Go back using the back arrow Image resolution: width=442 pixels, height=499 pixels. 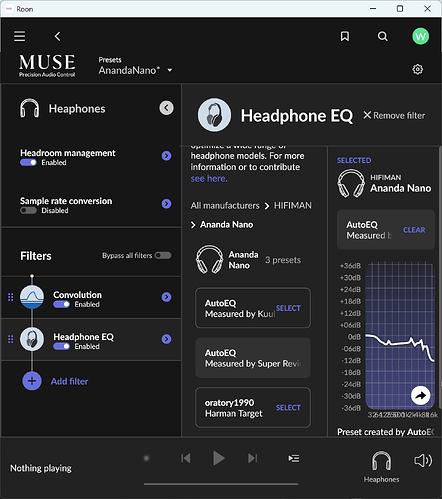tap(58, 36)
